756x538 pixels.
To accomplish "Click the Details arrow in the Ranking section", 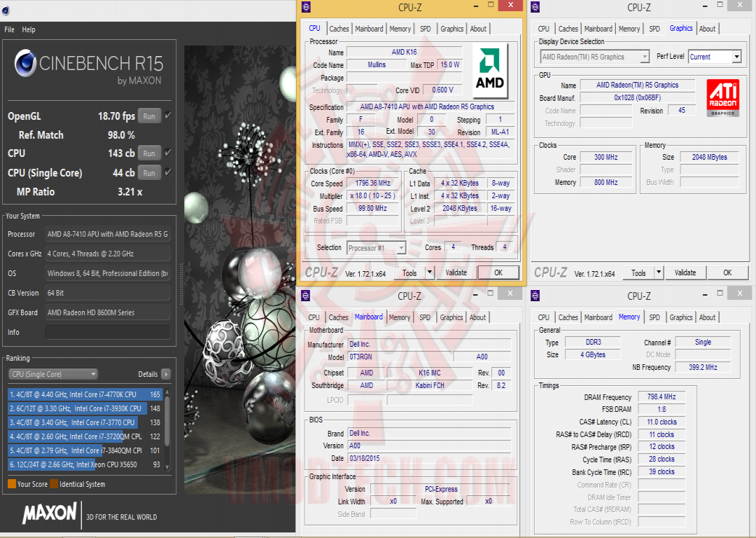I will [167, 374].
